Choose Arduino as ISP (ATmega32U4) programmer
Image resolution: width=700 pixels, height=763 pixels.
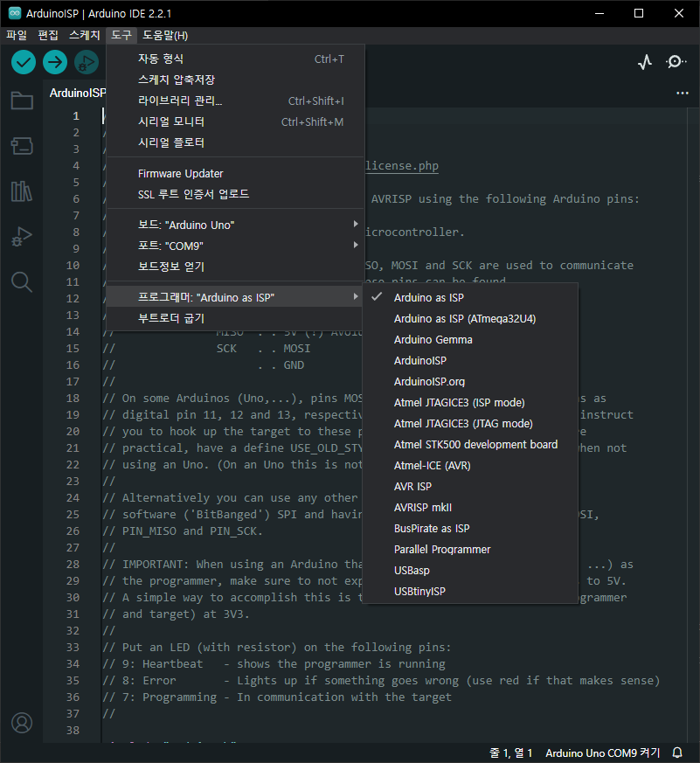click(x=470, y=319)
